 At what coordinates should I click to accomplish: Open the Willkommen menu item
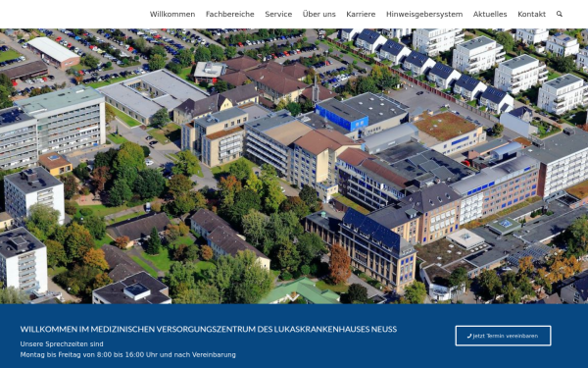pos(172,15)
